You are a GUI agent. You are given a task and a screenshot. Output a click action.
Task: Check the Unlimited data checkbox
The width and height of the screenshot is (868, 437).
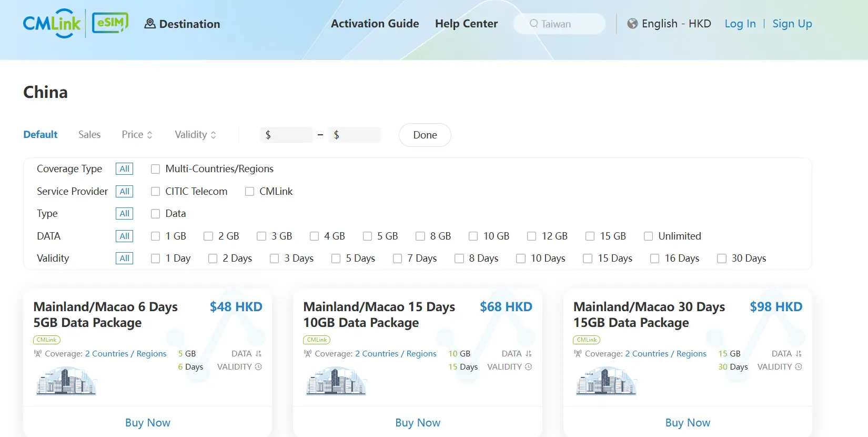649,236
